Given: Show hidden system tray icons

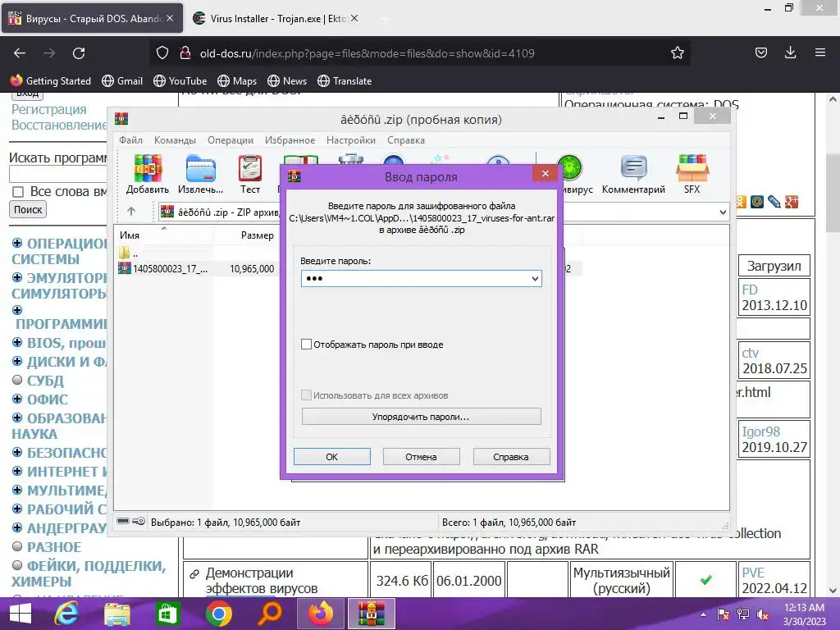Looking at the screenshot, I should click(x=703, y=614).
